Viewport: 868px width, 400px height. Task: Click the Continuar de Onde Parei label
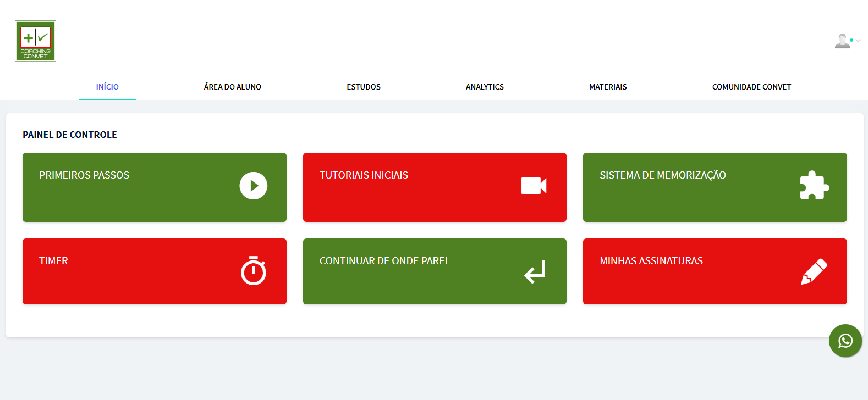383,261
